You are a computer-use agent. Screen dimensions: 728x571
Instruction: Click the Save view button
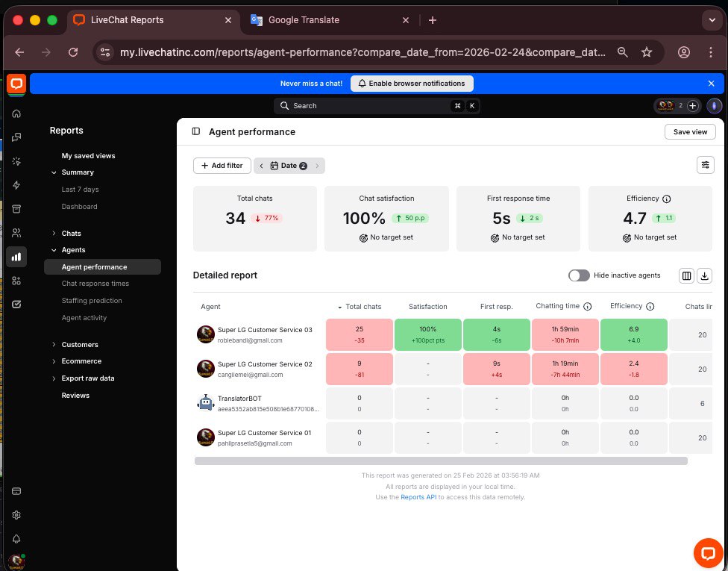(x=690, y=131)
